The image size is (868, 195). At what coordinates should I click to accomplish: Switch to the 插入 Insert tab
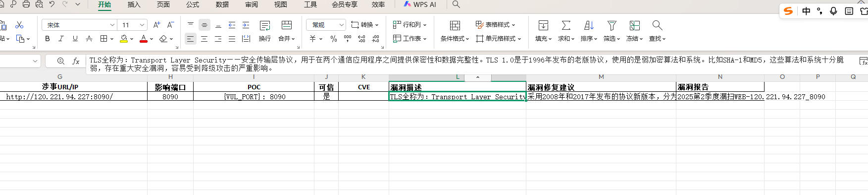[x=134, y=4]
